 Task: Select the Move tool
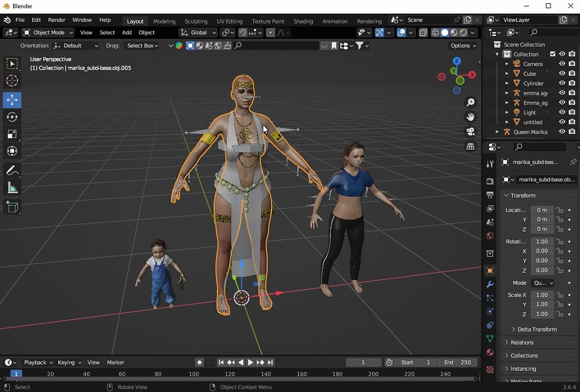(12, 100)
